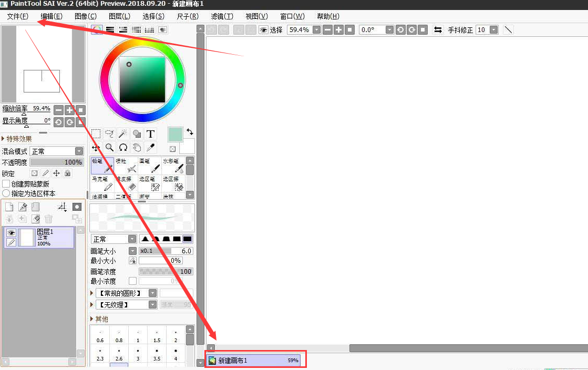Image resolution: width=588 pixels, height=370 pixels.
Task: Toggle lock transparent pixels
Action: (35, 173)
